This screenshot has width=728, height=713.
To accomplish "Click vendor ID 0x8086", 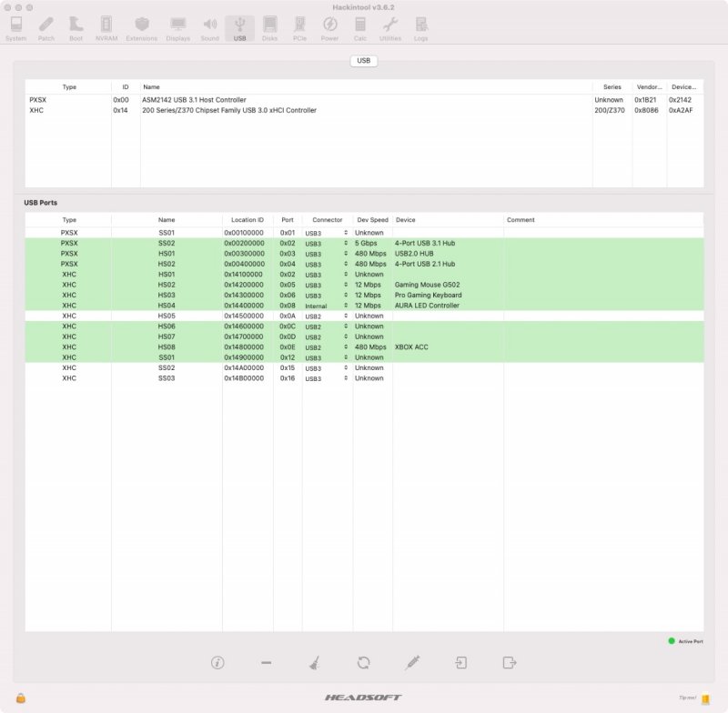I will [x=646, y=110].
